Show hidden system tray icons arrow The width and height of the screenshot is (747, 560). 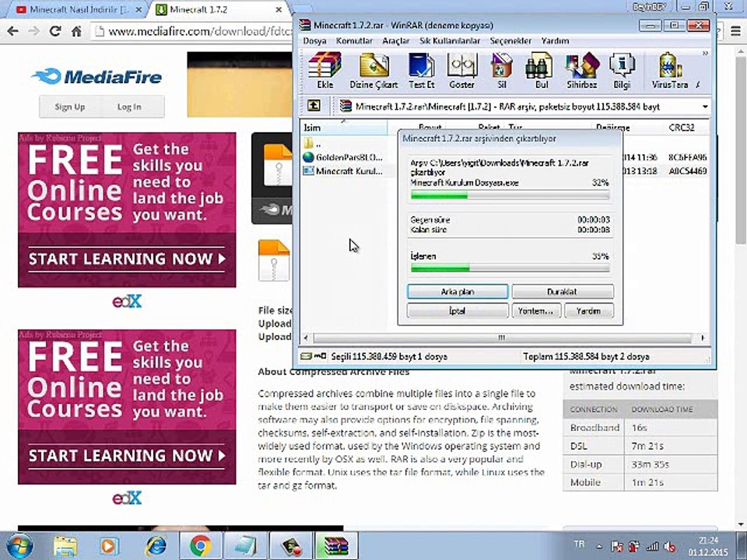click(599, 547)
